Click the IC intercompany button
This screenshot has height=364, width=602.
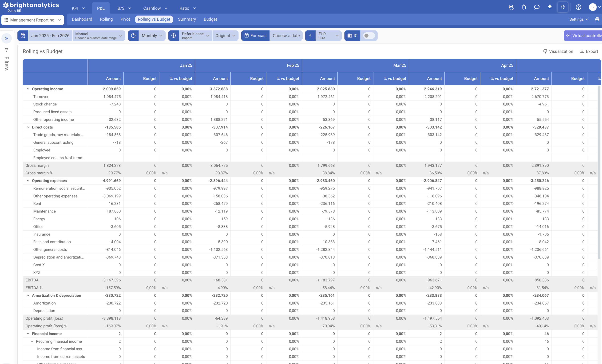tap(352, 36)
